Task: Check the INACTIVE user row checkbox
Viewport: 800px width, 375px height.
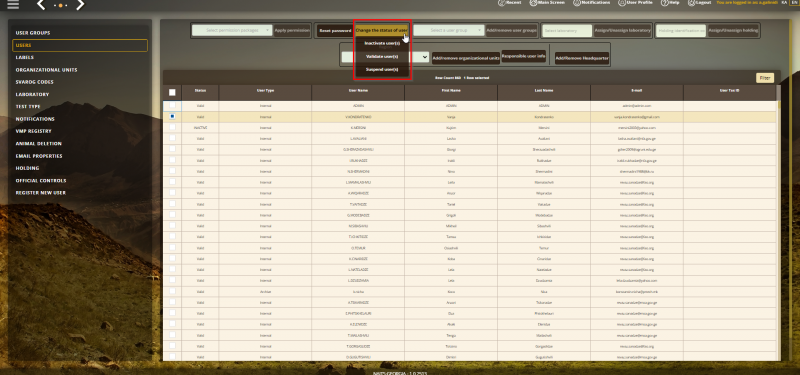Action: click(x=172, y=127)
